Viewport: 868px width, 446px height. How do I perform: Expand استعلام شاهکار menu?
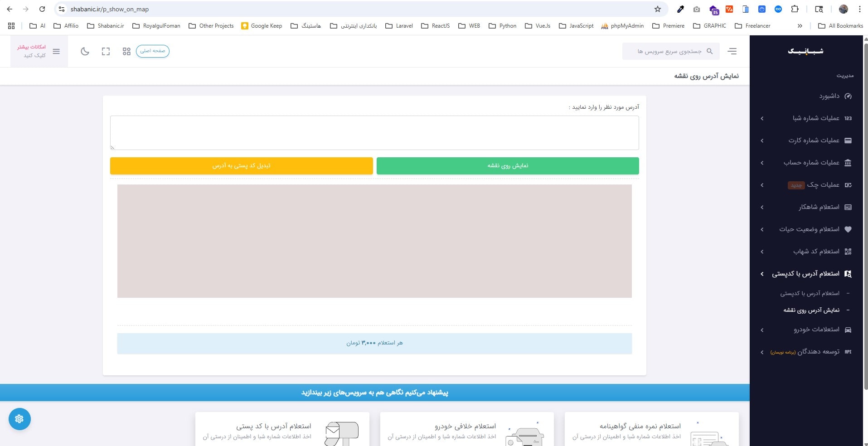coord(807,207)
